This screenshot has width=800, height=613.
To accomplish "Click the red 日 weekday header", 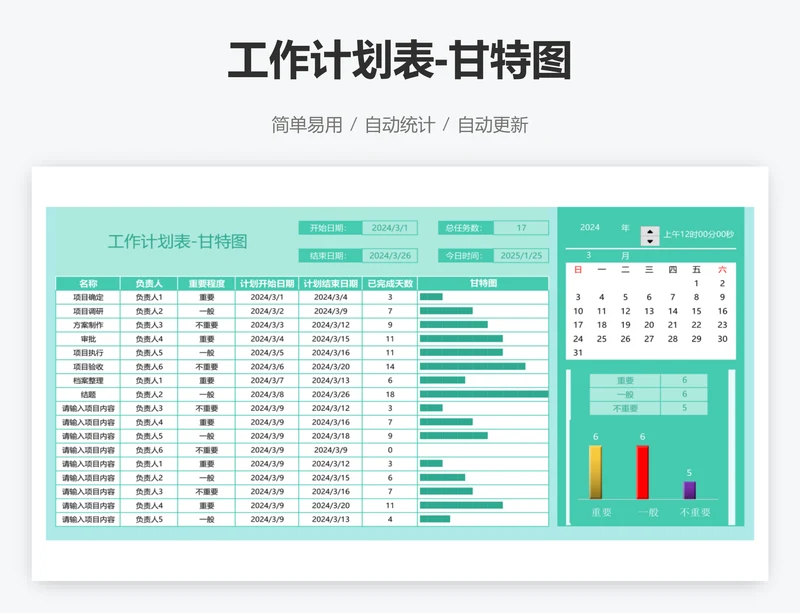I will point(578,269).
